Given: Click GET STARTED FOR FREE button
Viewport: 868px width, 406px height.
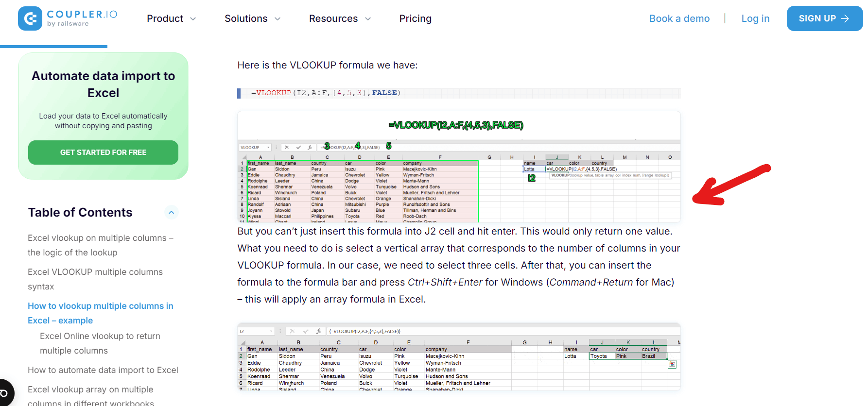Looking at the screenshot, I should pos(103,152).
